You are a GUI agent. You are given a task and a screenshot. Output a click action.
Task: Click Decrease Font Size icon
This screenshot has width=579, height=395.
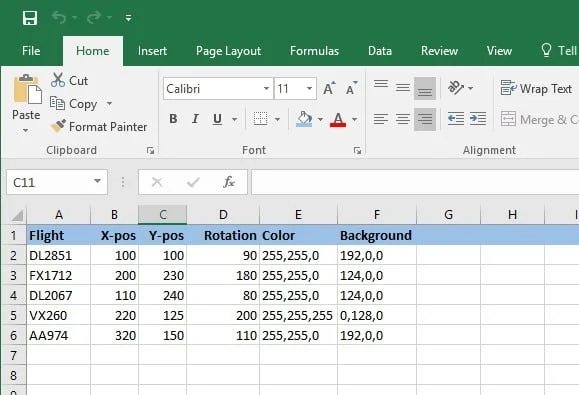(351, 89)
